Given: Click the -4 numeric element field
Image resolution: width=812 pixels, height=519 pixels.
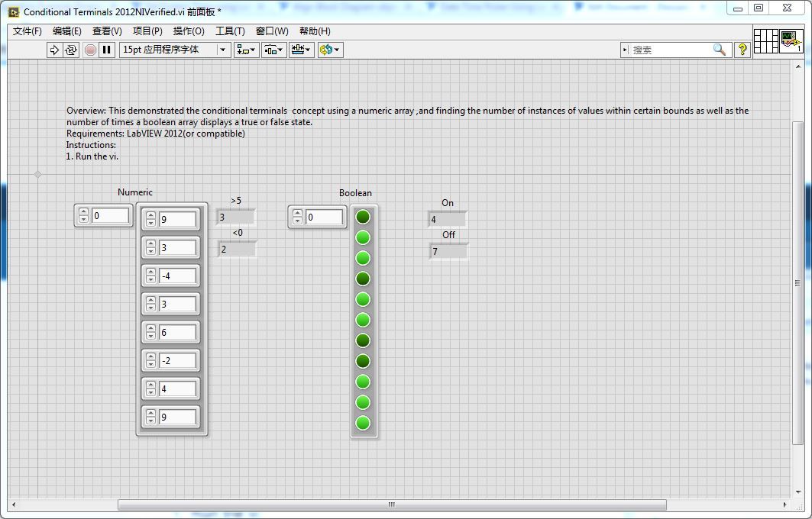Looking at the screenshot, I should 178,276.
